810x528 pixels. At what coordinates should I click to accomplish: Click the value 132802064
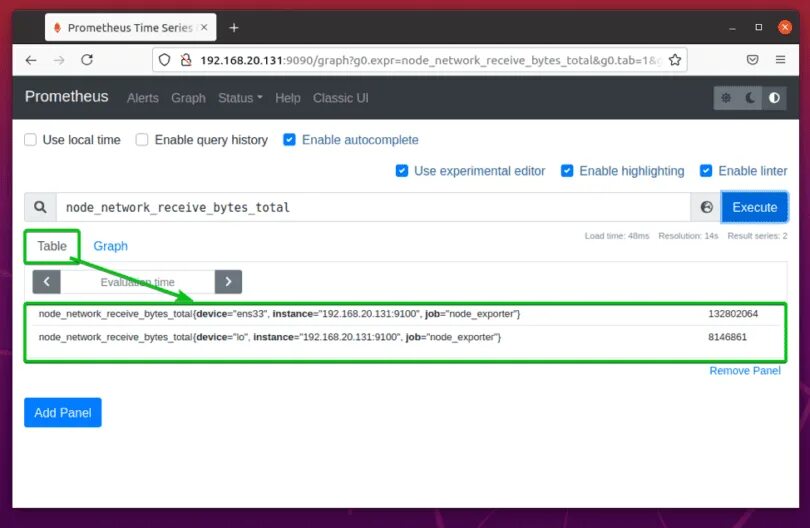click(x=733, y=314)
